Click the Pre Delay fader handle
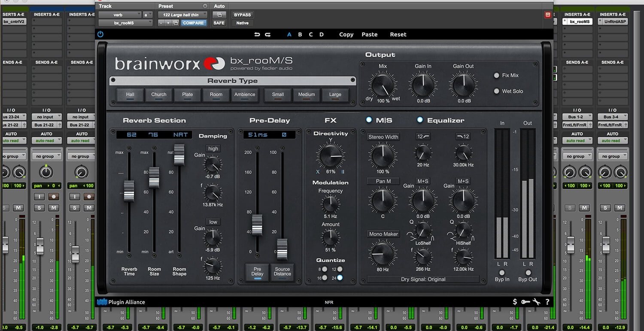Screen dimensions: 644x331 point(257,225)
